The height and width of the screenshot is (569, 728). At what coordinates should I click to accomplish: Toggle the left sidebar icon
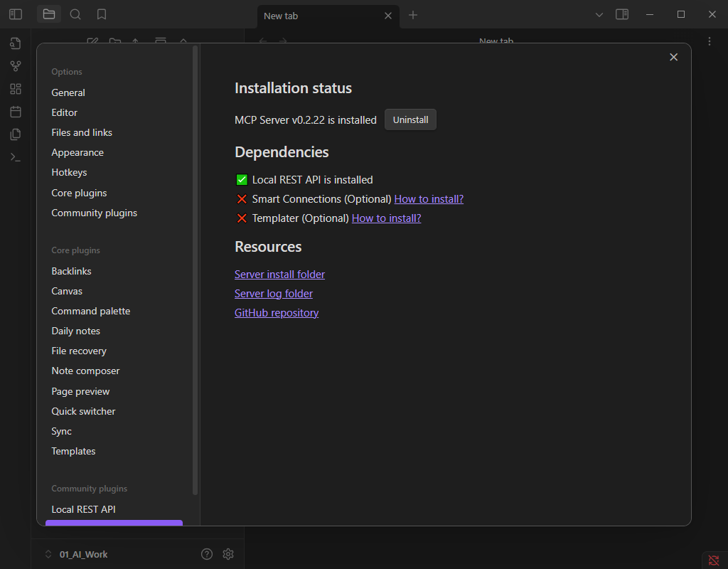pyautogui.click(x=16, y=14)
